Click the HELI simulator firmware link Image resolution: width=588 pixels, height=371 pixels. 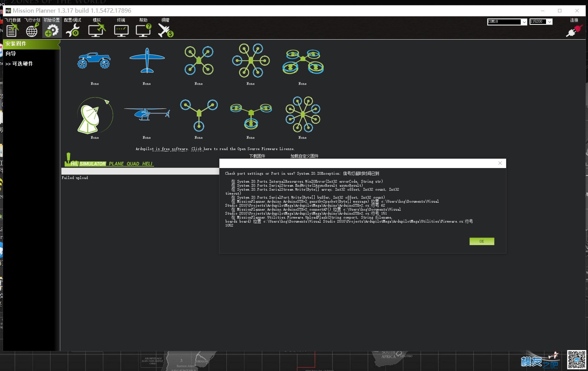point(147,164)
